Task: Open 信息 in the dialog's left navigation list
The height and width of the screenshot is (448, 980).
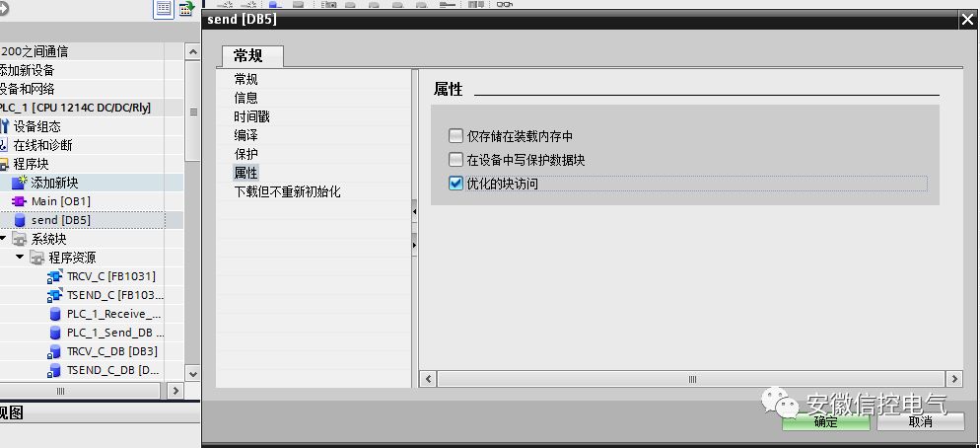Action: [x=246, y=99]
